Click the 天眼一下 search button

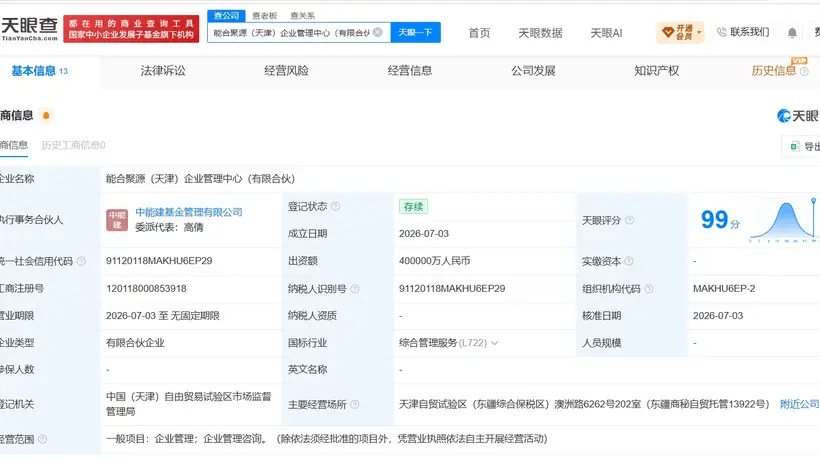[415, 32]
